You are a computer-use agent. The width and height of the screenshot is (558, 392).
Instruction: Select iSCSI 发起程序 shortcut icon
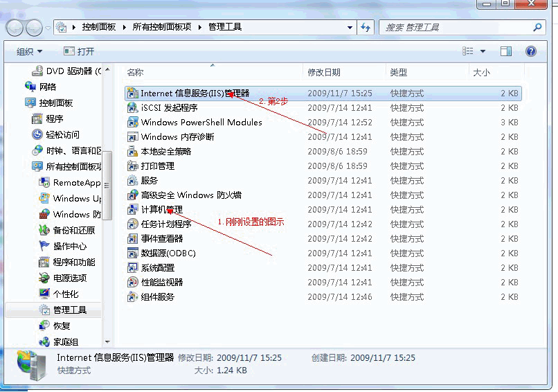[132, 108]
